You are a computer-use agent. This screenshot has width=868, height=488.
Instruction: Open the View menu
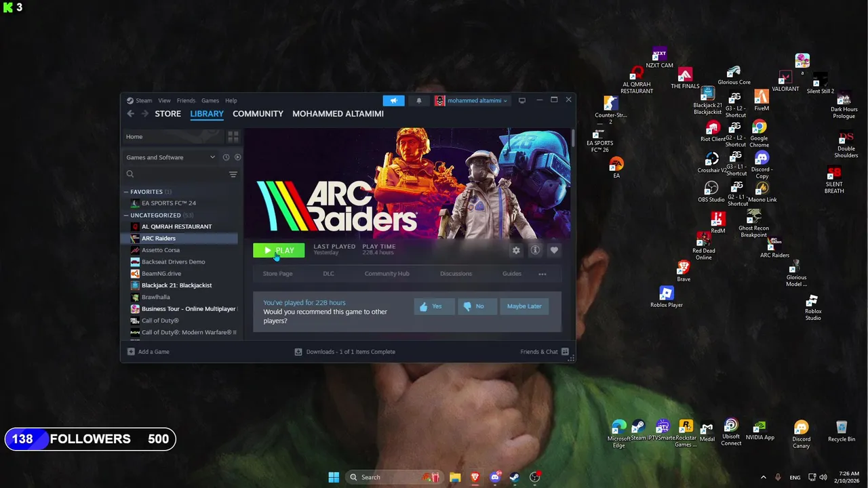pos(164,100)
